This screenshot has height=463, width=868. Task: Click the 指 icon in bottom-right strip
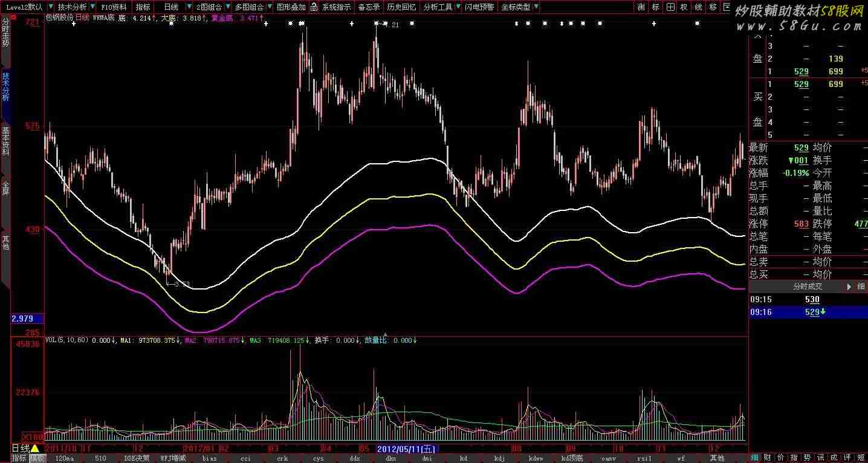(794, 458)
